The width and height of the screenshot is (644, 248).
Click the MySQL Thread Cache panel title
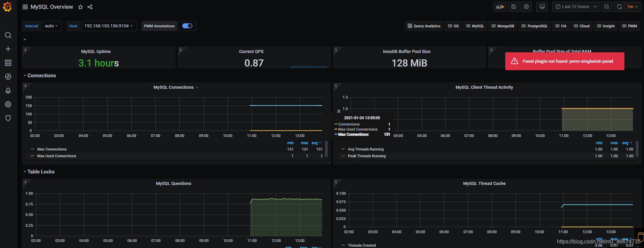click(x=484, y=184)
